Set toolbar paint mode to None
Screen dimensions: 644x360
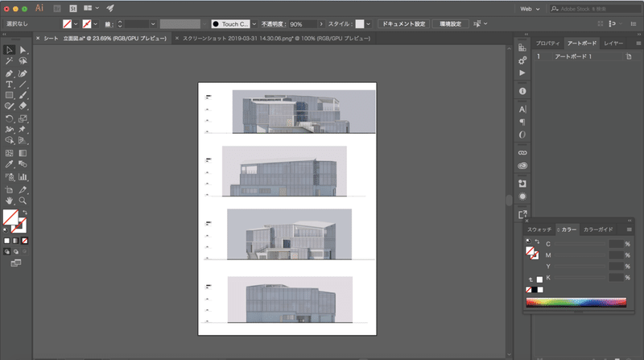(25, 241)
